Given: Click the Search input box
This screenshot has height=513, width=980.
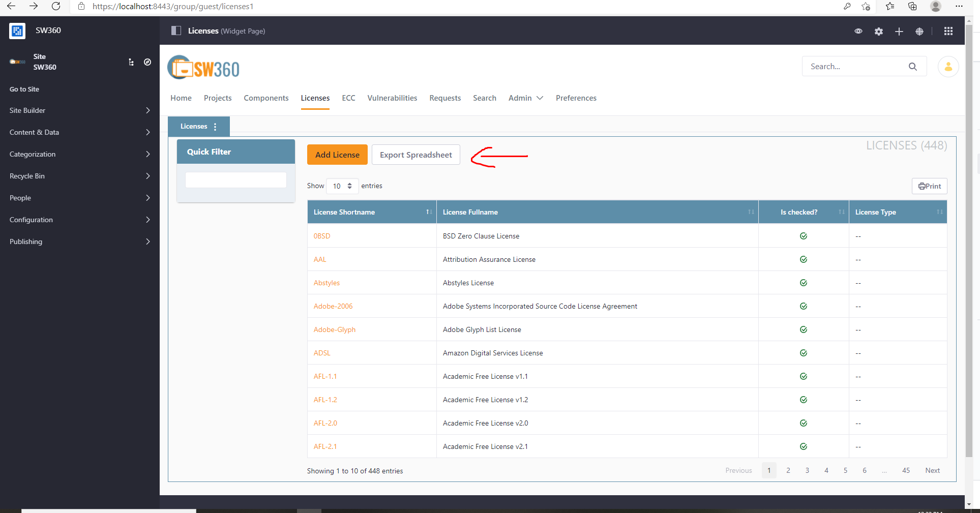Looking at the screenshot, I should [856, 67].
